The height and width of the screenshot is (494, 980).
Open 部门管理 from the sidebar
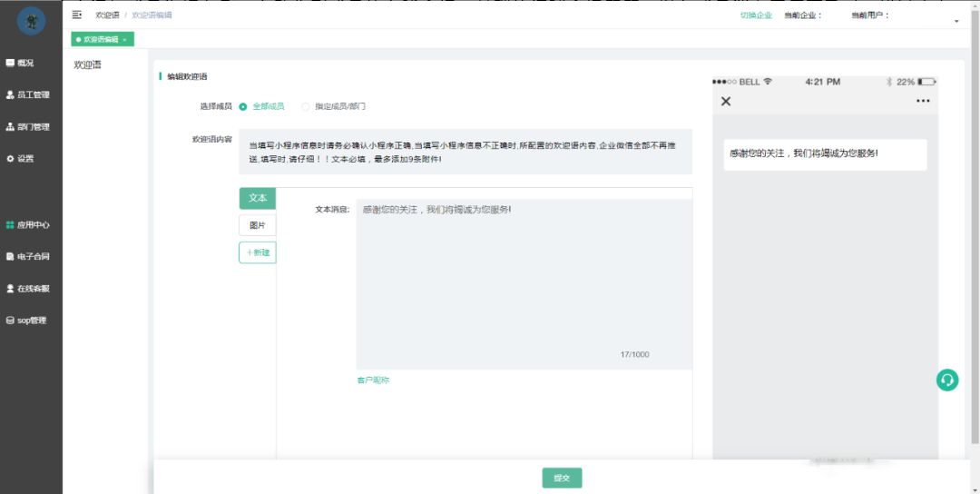pyautogui.click(x=32, y=126)
